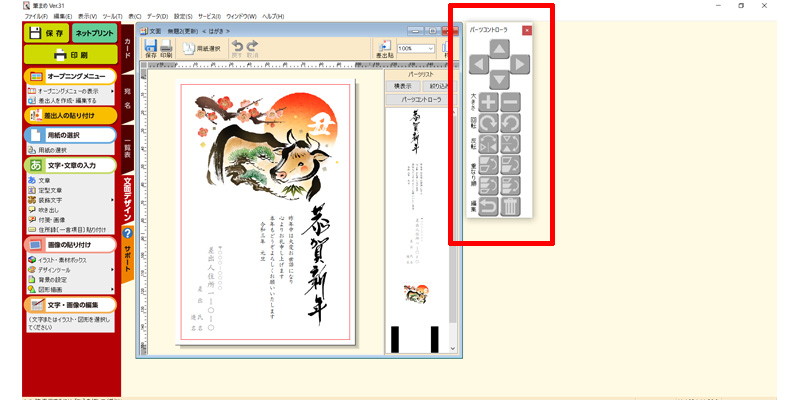This screenshot has width=800, height=400.
Task: Click the first 重なり順 button in the bottom row
Action: 489,186
